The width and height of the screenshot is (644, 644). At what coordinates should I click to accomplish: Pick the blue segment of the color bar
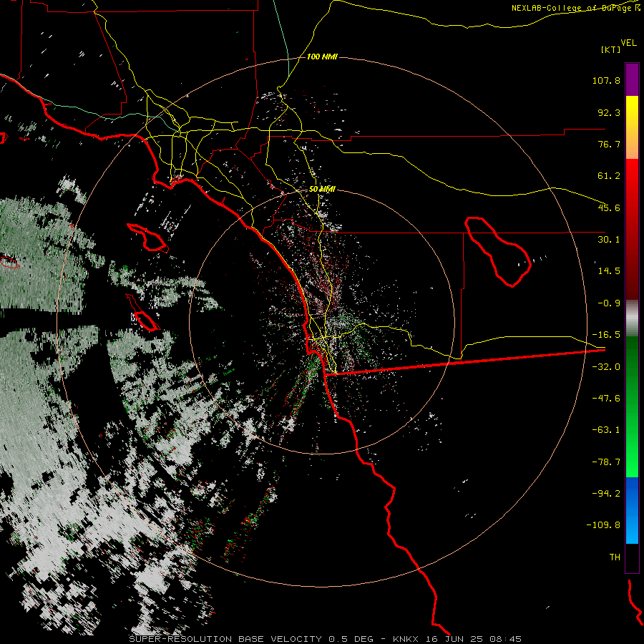click(632, 510)
